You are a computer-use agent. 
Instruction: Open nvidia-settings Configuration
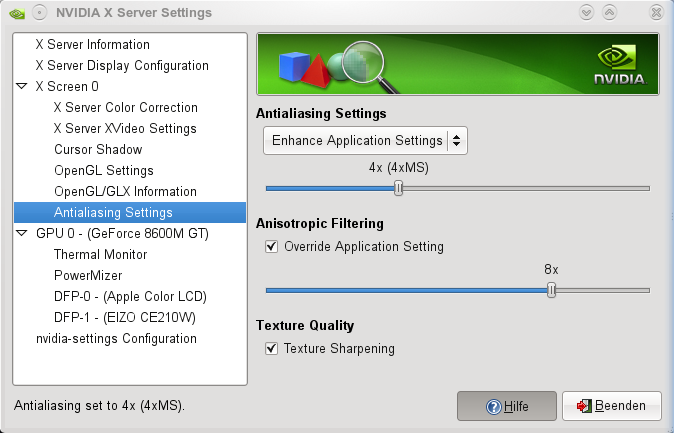tap(116, 339)
